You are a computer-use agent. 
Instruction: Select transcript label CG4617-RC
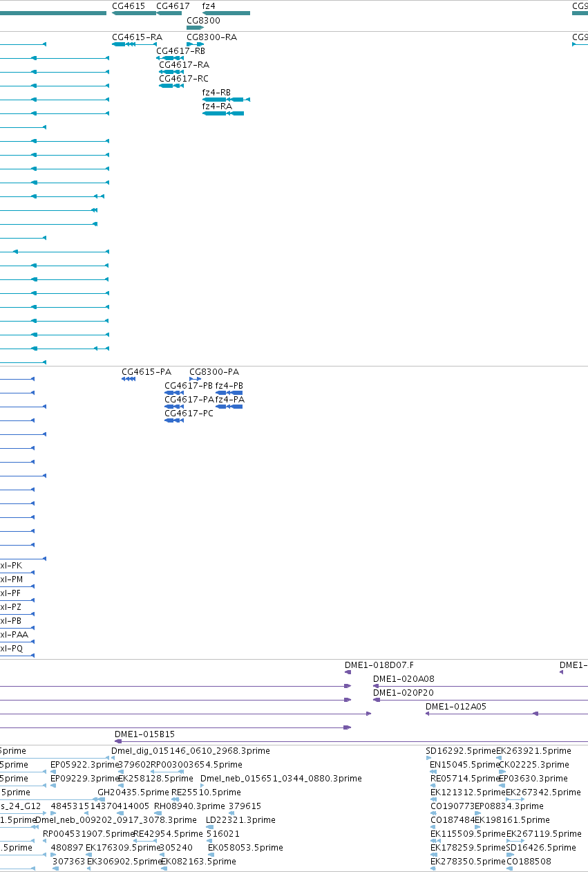click(x=183, y=79)
